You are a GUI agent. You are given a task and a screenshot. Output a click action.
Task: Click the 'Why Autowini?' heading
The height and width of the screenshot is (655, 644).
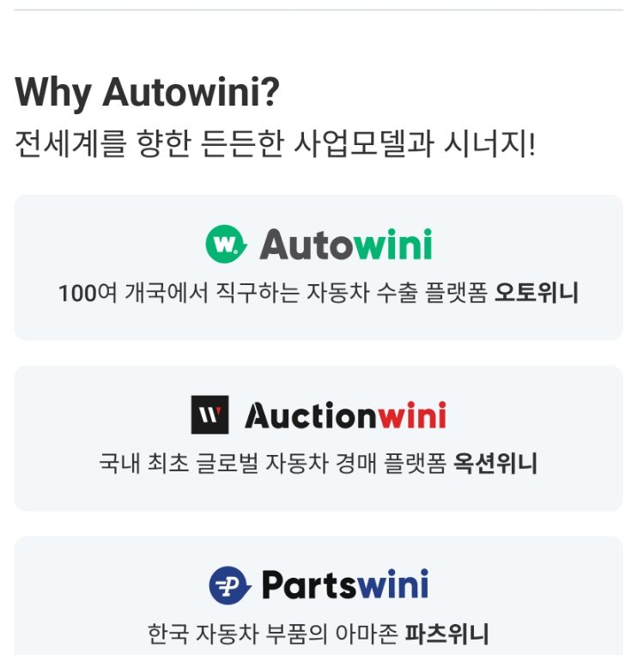point(148,92)
